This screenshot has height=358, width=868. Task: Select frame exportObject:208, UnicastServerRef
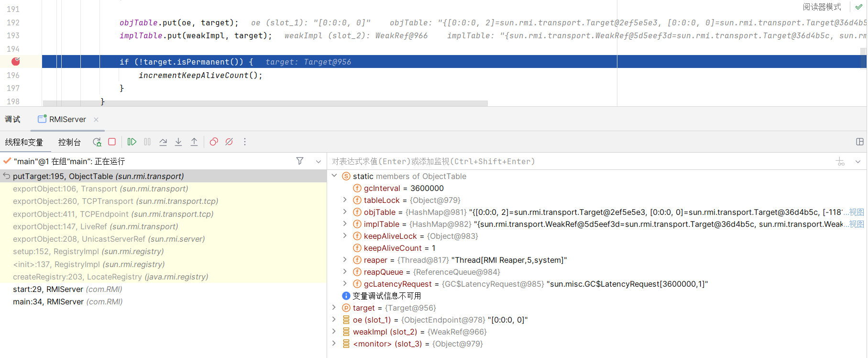point(164,239)
